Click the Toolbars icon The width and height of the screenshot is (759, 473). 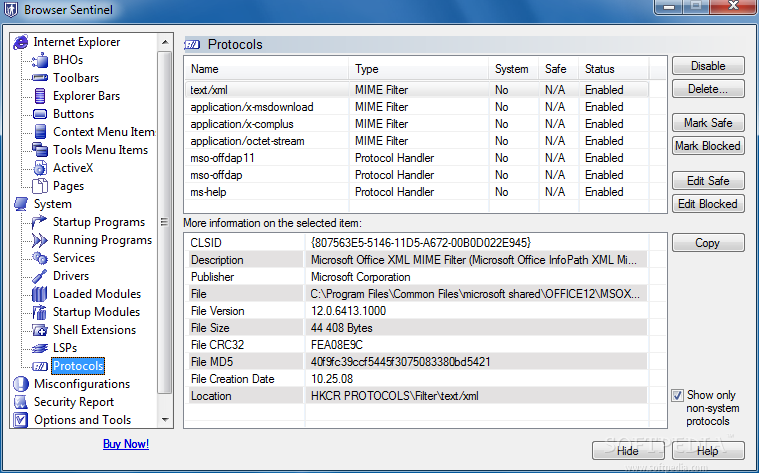[x=40, y=78]
